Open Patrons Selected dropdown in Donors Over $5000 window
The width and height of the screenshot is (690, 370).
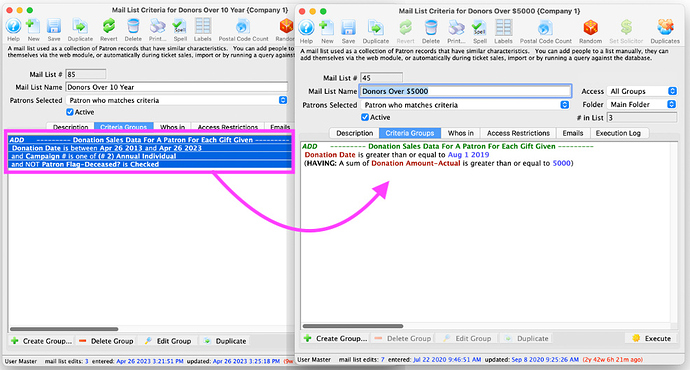[465, 105]
